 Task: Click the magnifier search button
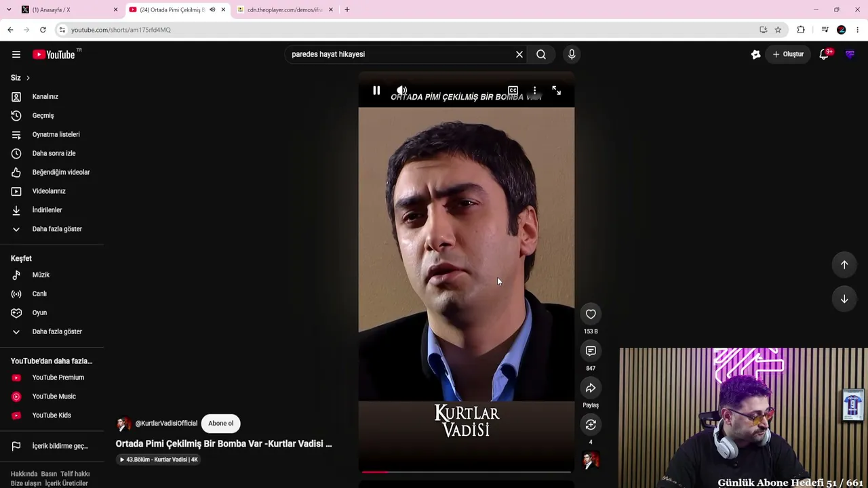541,54
